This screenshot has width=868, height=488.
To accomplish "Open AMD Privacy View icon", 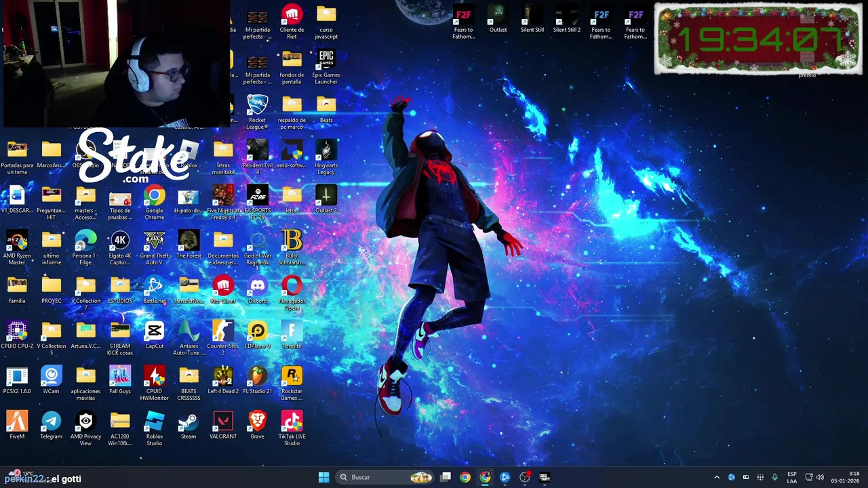I will (x=85, y=421).
